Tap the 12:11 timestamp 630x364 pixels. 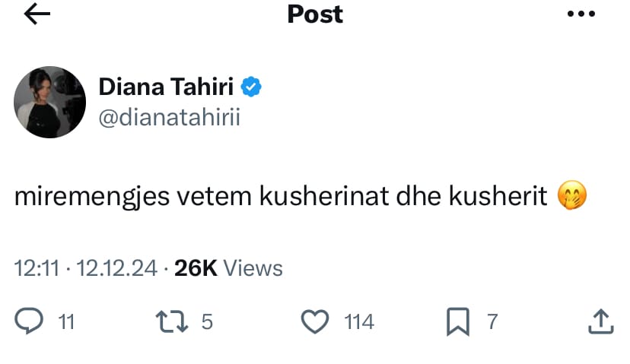pyautogui.click(x=35, y=268)
